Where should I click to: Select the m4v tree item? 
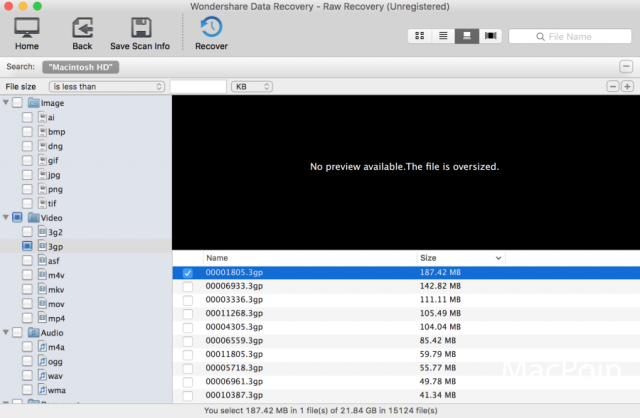pos(56,275)
